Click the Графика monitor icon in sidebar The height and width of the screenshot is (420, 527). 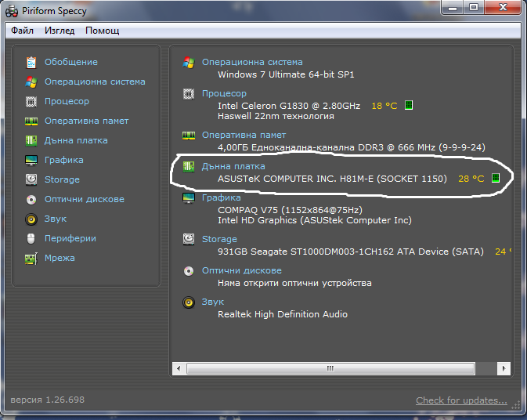31,161
